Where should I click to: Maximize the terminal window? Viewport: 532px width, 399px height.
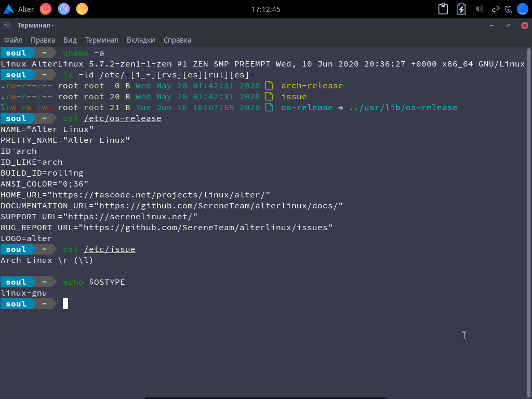508,25
